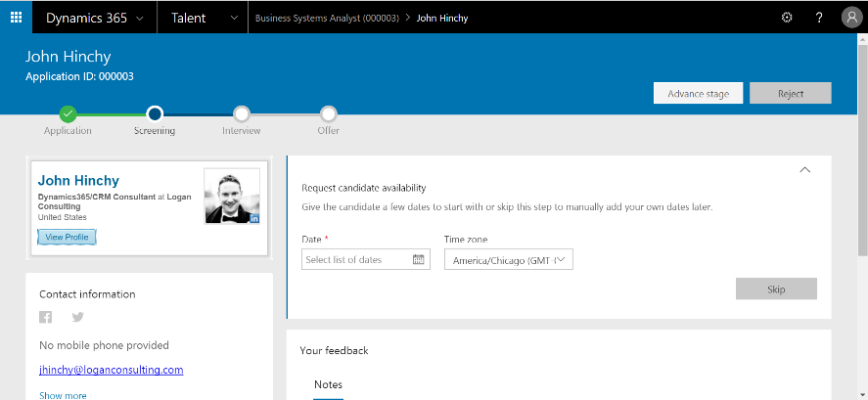Select the Notes tab
The width and height of the screenshot is (868, 400).
point(328,384)
